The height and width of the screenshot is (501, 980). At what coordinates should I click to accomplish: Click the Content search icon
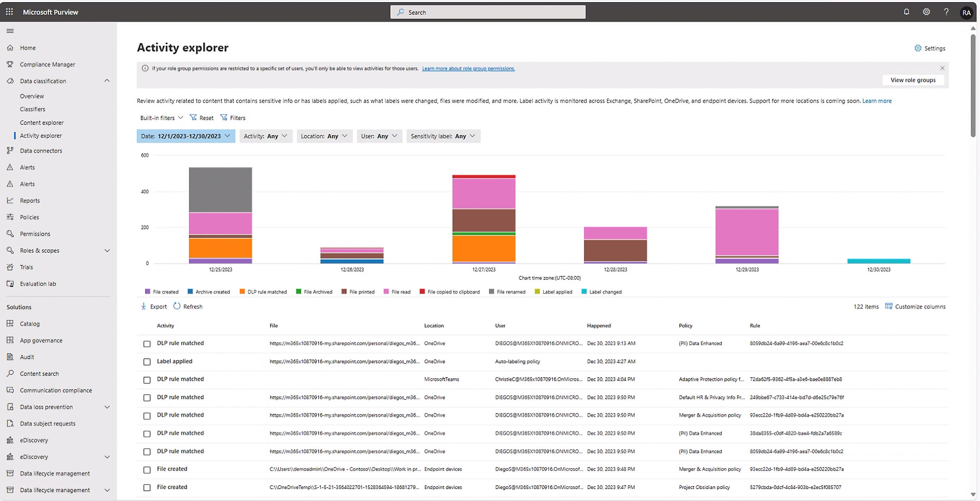tap(10, 373)
